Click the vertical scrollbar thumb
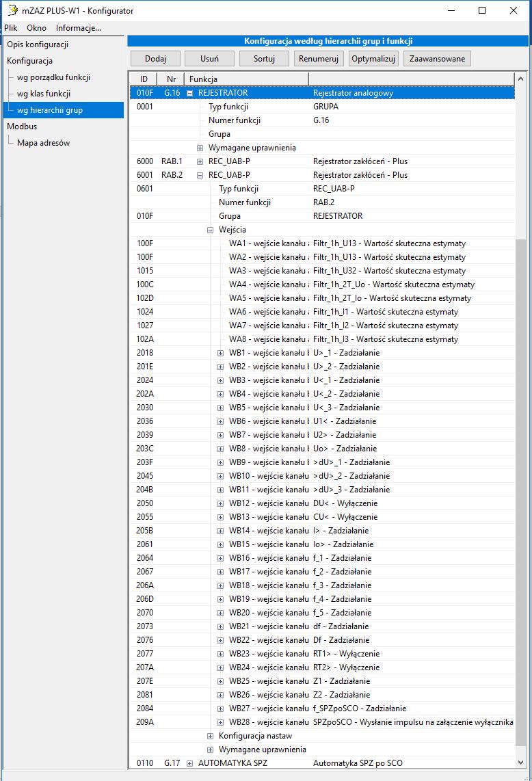Screen dimensions: 532x781 [x=520, y=492]
